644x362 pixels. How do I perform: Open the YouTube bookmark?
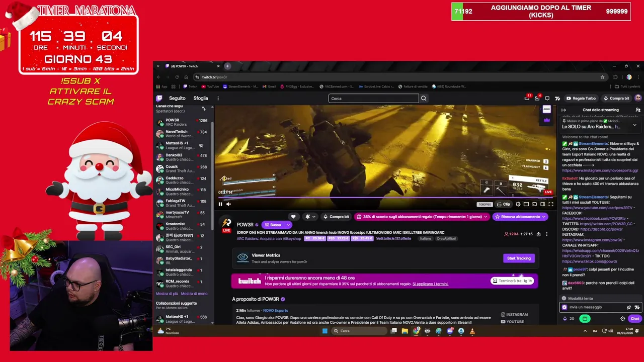[210, 86]
